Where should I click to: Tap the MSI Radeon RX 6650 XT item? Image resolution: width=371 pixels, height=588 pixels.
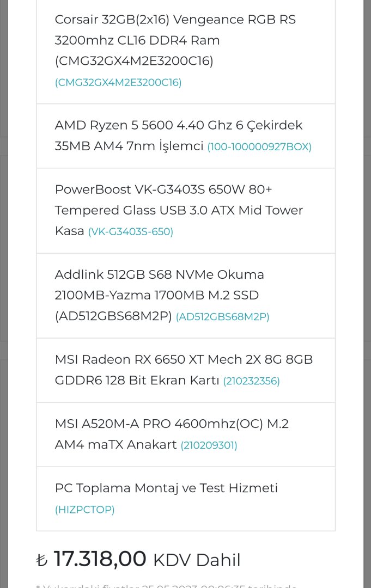pyautogui.click(x=184, y=360)
